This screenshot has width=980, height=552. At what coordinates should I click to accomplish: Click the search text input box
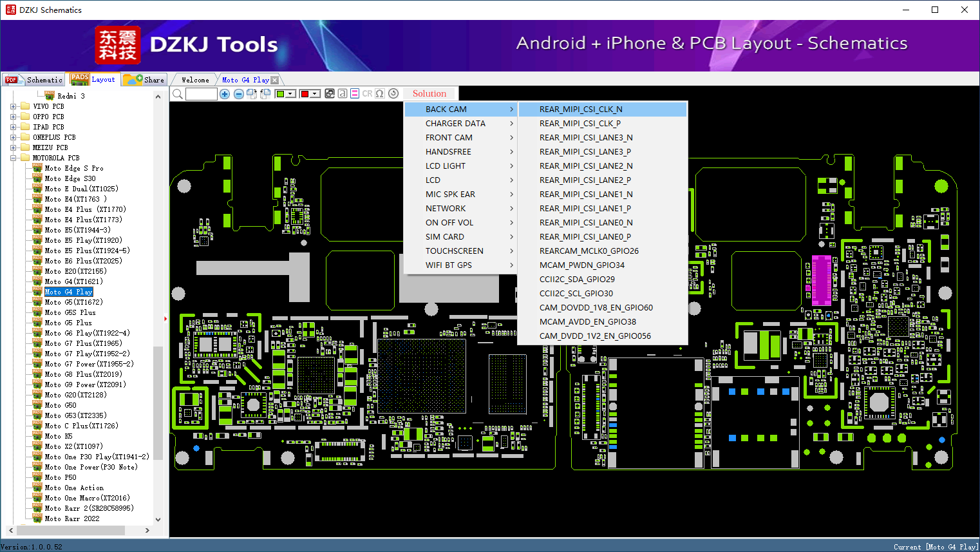pyautogui.click(x=202, y=94)
